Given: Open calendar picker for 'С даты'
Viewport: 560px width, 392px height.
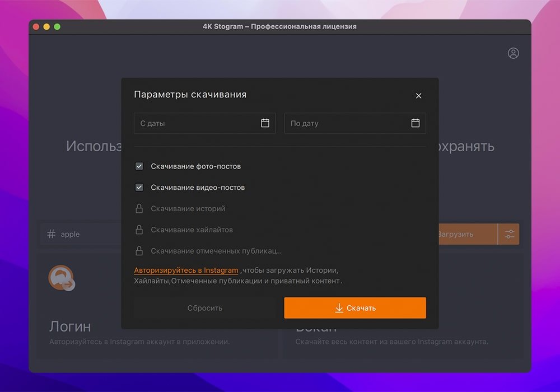Looking at the screenshot, I should (x=265, y=123).
